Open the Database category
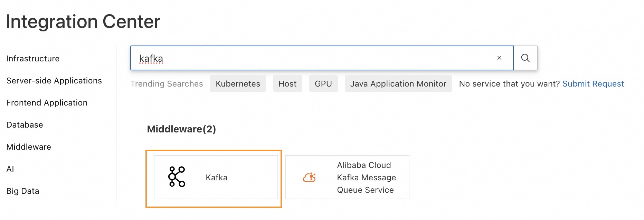Viewport: 644px width, 220px height. point(25,125)
